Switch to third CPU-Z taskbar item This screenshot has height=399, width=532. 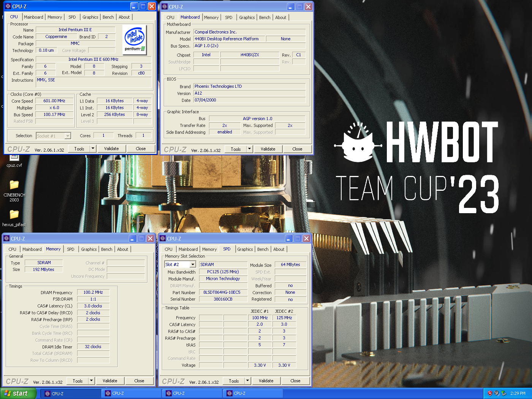pos(192,394)
